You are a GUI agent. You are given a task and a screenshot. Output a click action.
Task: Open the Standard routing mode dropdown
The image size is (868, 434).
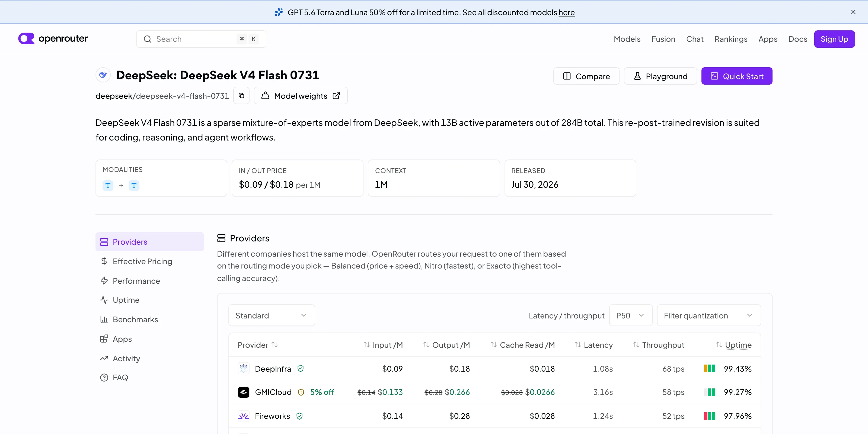coord(272,315)
